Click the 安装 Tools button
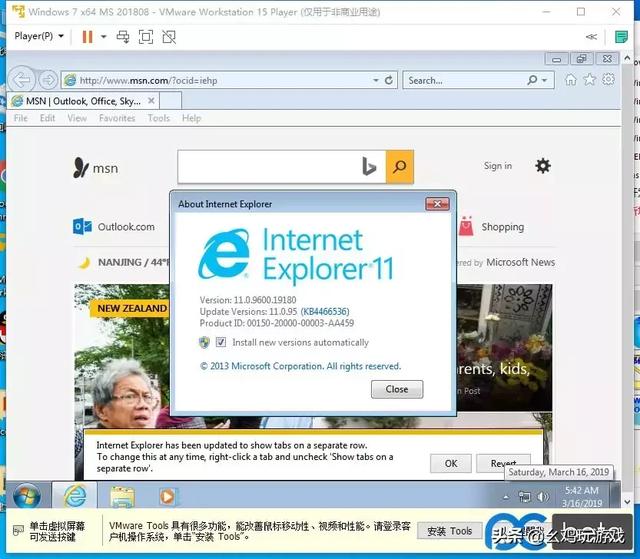Viewport: 640px width, 559px height. (449, 531)
